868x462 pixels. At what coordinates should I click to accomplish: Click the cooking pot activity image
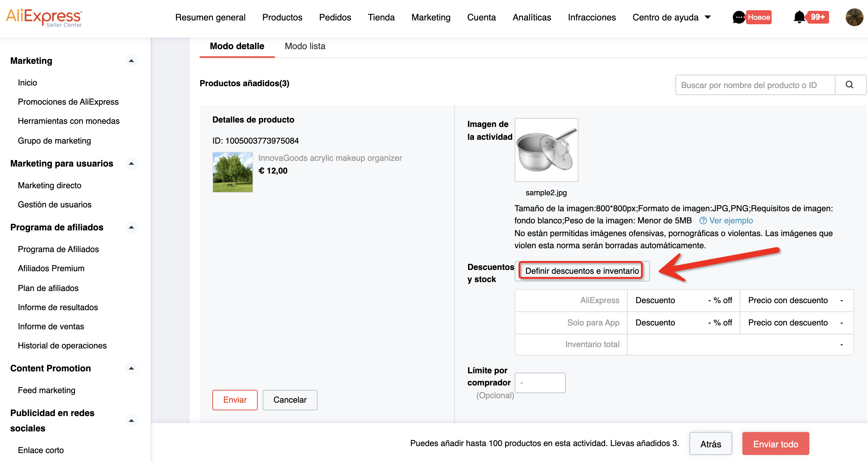[x=546, y=150]
